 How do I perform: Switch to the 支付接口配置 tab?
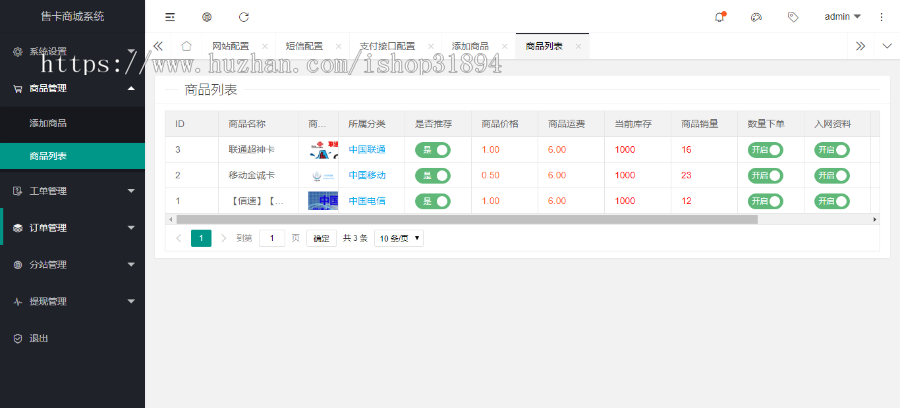pyautogui.click(x=387, y=46)
